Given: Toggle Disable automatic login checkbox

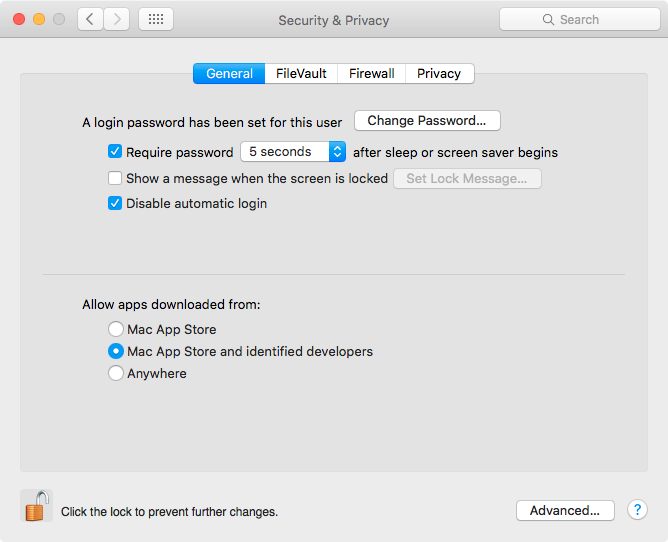Looking at the screenshot, I should coord(115,203).
